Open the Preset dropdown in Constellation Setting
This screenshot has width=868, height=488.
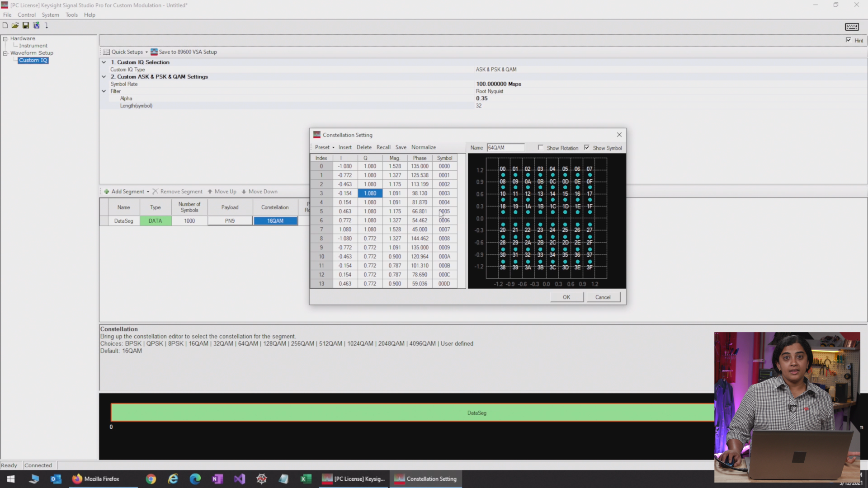(324, 147)
